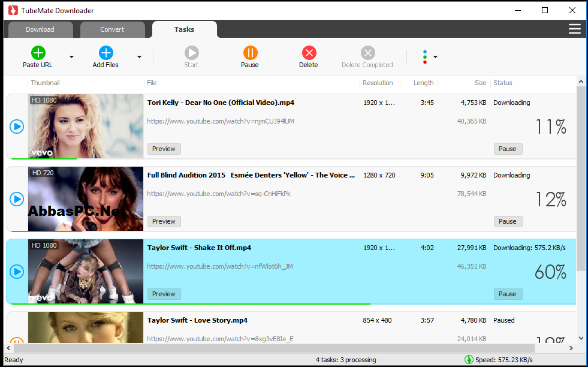The width and height of the screenshot is (588, 367).
Task: Click the 'Paused' status of Love Story
Action: click(503, 320)
